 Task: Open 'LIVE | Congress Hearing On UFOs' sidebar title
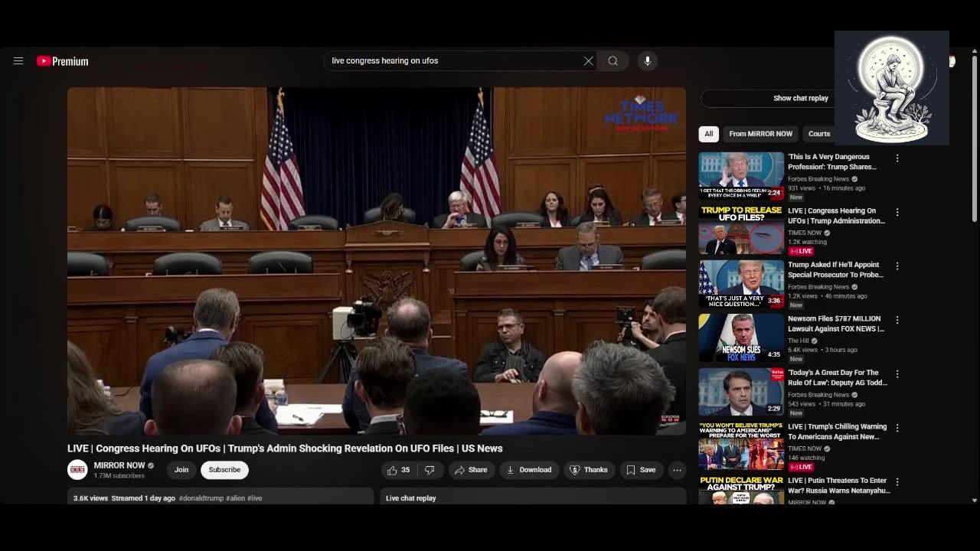[836, 216]
